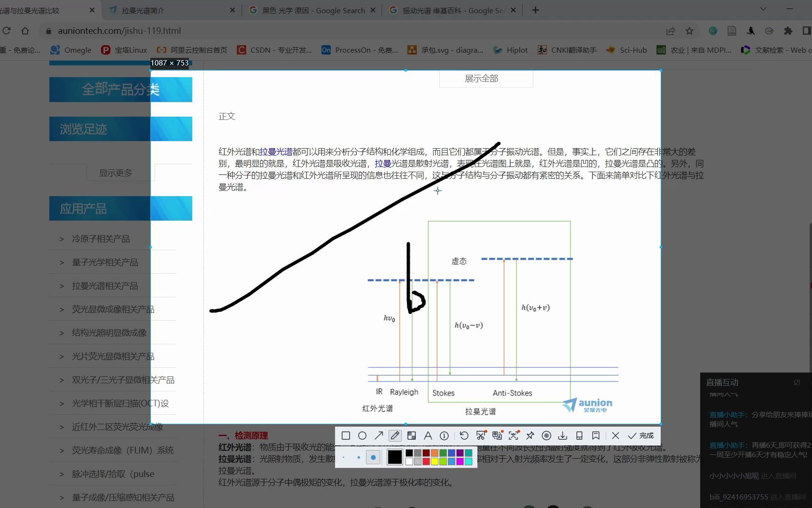This screenshot has width=812, height=508.
Task: Open the 宝塔Linux bookmark
Action: tap(124, 50)
